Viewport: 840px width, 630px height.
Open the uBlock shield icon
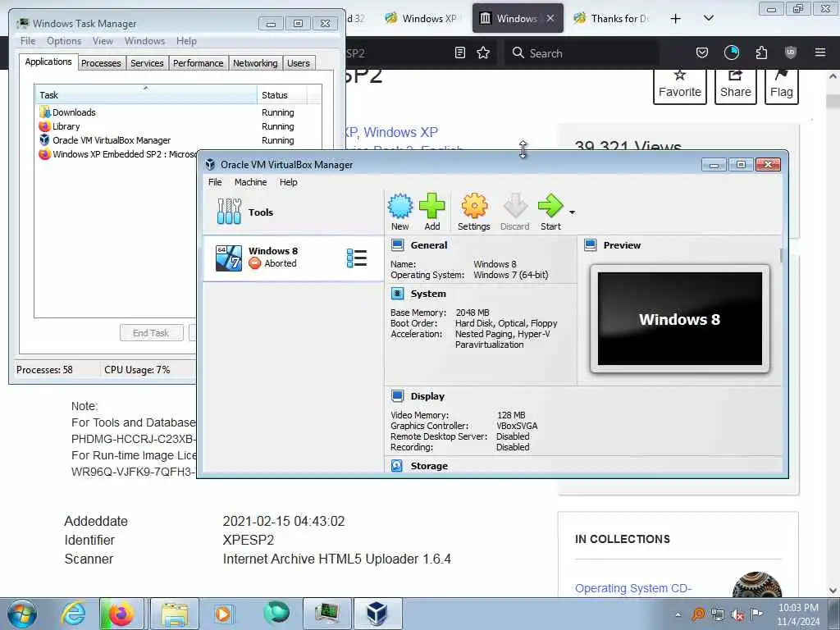[790, 52]
